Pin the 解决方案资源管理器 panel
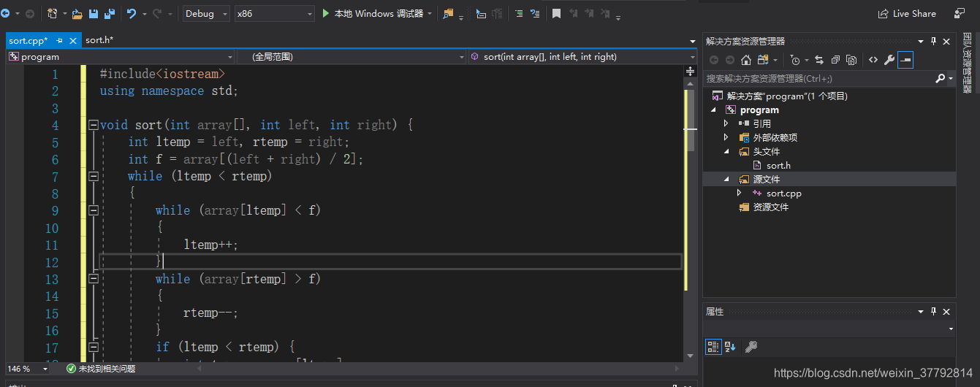 point(933,42)
